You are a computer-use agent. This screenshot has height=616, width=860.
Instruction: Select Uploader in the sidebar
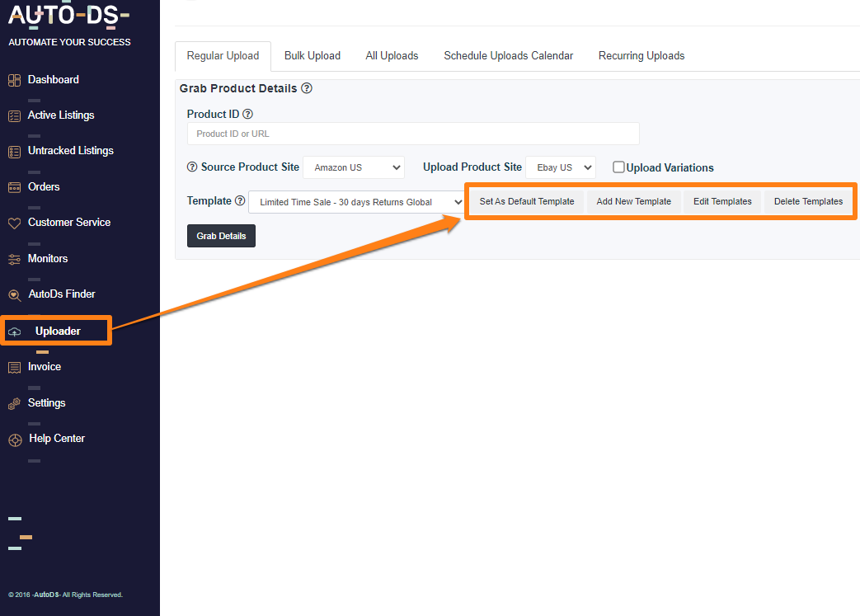tap(58, 332)
